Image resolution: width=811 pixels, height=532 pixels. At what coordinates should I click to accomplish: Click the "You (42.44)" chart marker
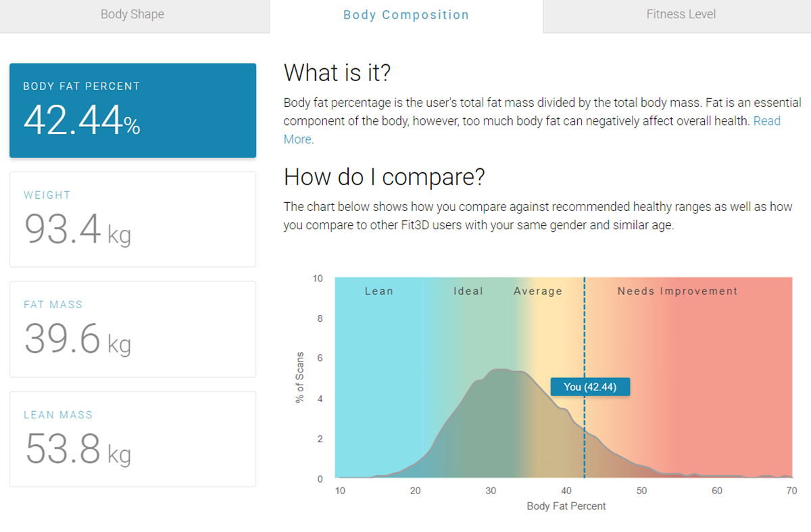(590, 387)
